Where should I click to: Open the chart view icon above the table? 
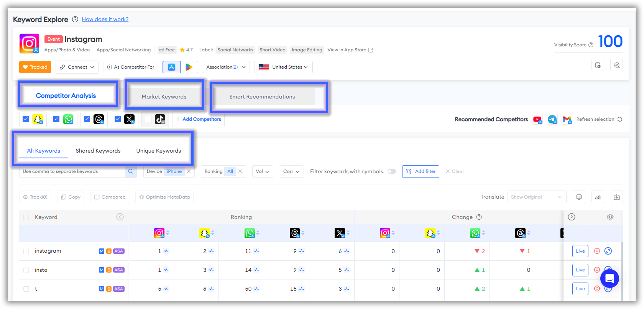click(x=598, y=197)
